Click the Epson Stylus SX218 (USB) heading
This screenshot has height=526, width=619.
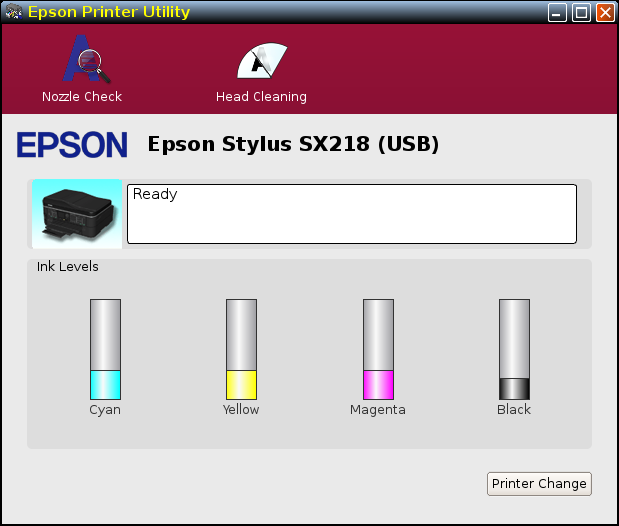click(293, 144)
